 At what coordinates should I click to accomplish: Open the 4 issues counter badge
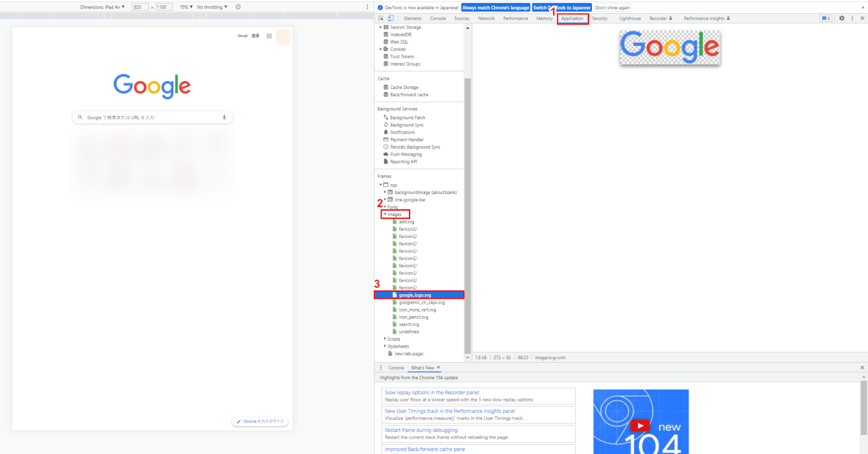[x=826, y=18]
